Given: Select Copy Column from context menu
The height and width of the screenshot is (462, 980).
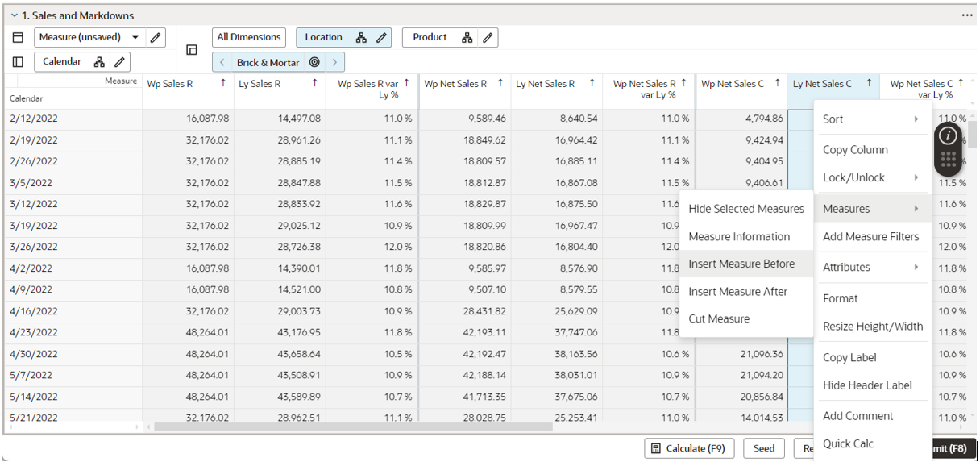Looking at the screenshot, I should tap(855, 150).
